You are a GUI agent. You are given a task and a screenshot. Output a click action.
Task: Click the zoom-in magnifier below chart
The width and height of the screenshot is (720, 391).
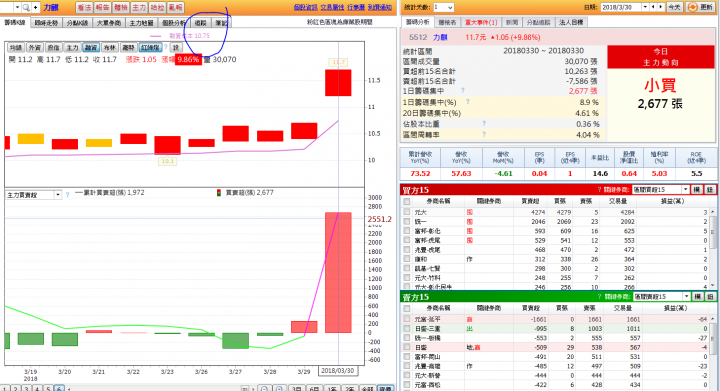click(280, 388)
